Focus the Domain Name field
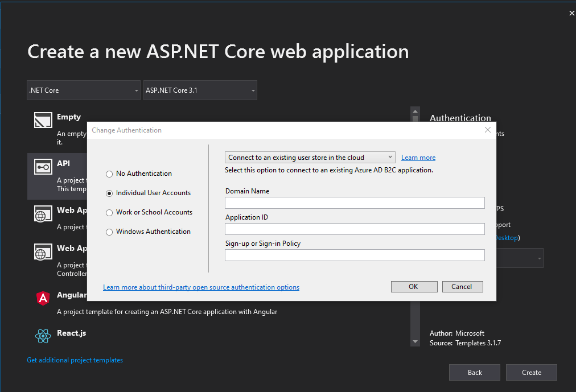This screenshot has width=576, height=392. [355, 203]
